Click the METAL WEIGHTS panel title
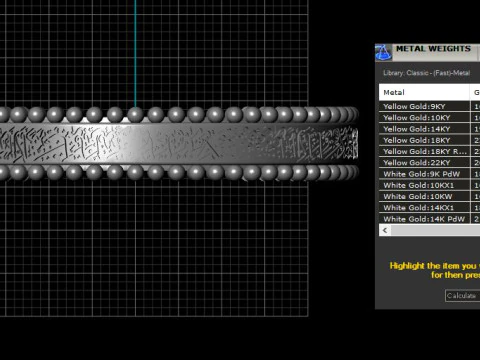Screen dimensions: 480x360 pos(433,49)
